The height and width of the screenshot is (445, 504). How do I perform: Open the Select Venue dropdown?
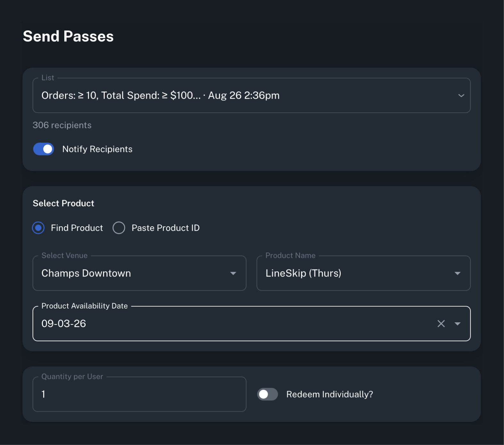pyautogui.click(x=139, y=273)
